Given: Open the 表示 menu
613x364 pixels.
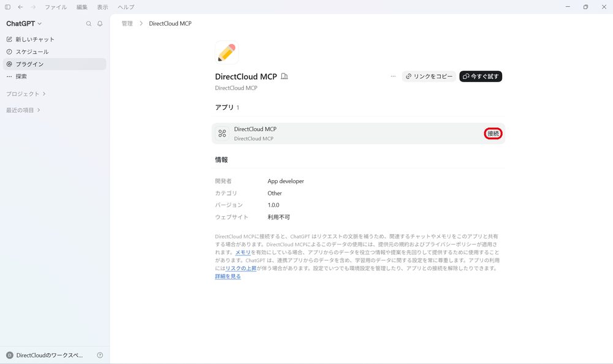Looking at the screenshot, I should [x=102, y=7].
